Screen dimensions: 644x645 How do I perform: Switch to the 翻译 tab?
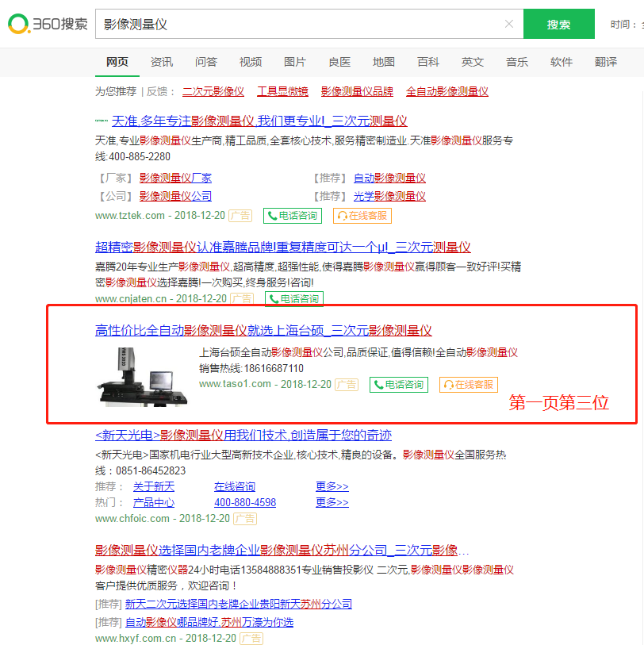[606, 62]
